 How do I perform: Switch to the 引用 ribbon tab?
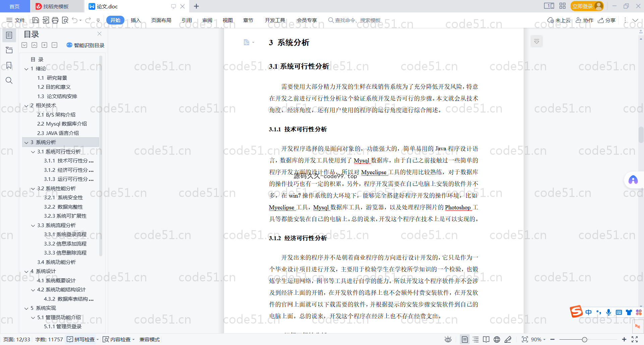pyautogui.click(x=186, y=20)
